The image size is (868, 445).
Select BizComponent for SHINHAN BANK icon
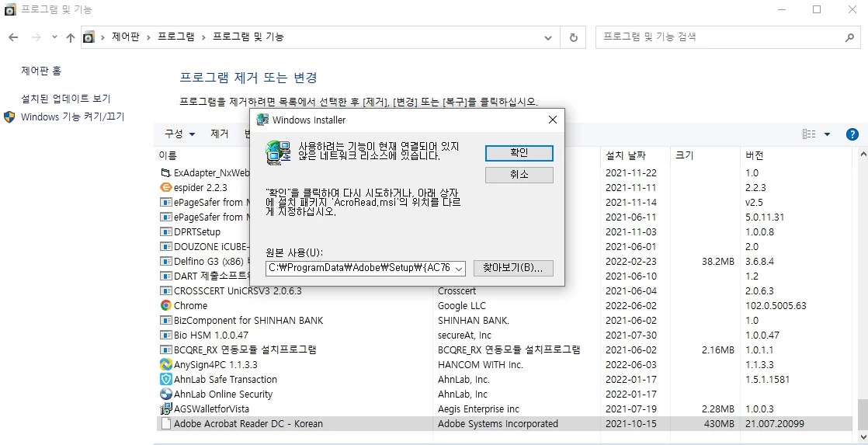coord(165,321)
